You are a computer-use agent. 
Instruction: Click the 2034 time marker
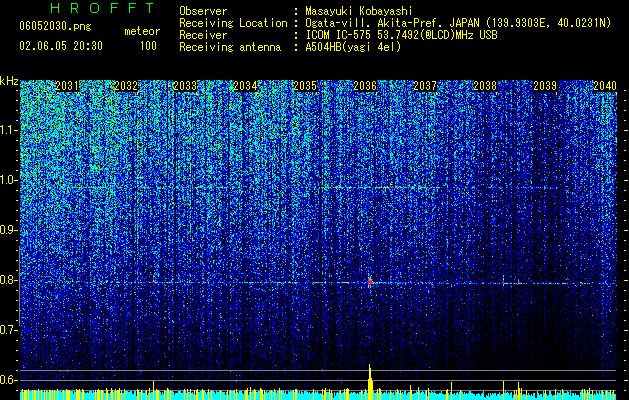(x=245, y=86)
